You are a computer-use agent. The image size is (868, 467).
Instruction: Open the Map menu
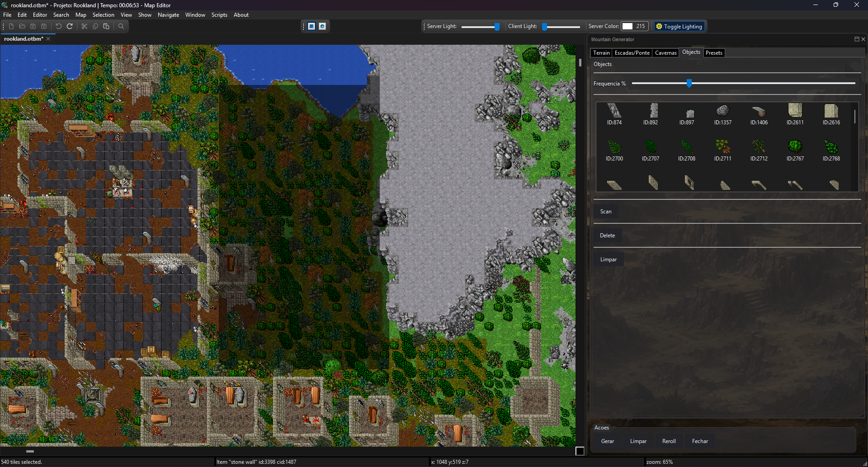tap(81, 15)
